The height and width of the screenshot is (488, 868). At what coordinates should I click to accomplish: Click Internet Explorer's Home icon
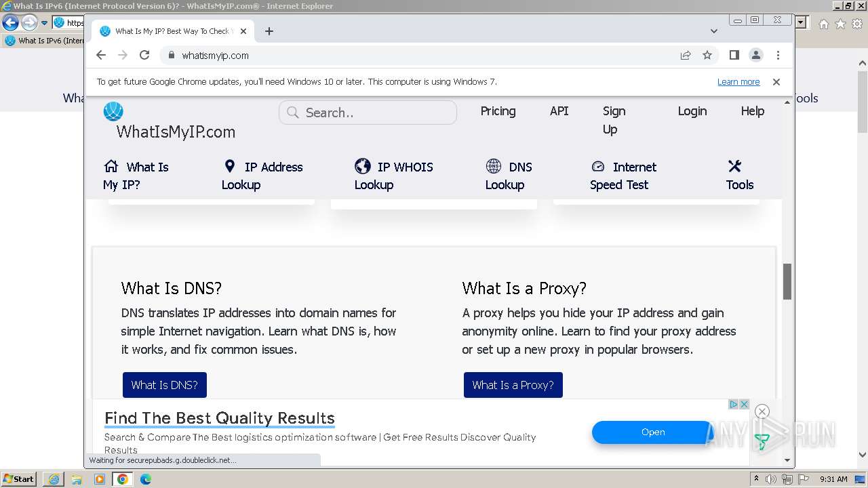[x=824, y=24]
